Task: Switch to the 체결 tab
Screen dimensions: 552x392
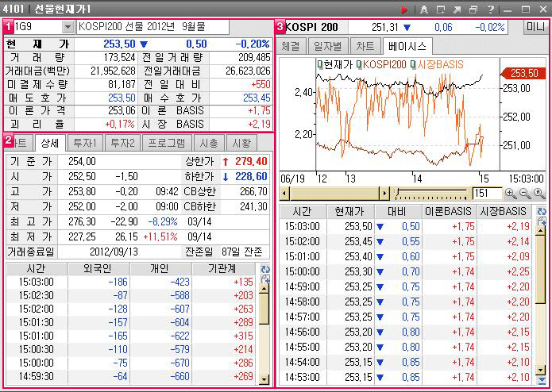Action: 291,46
